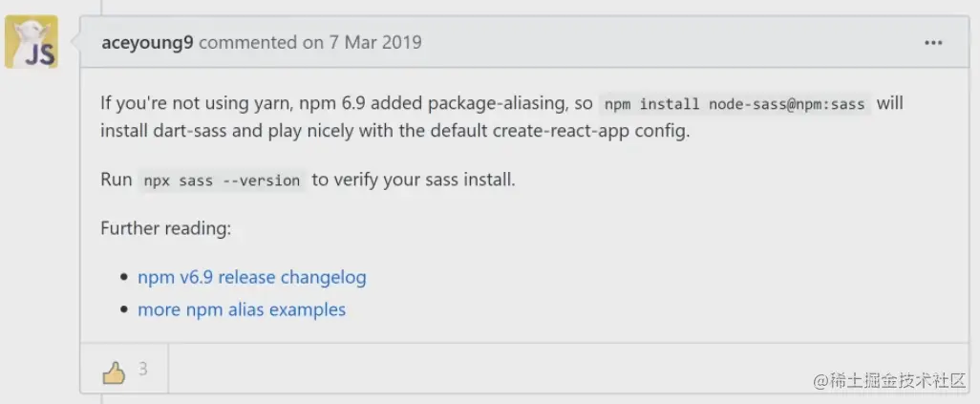The width and height of the screenshot is (980, 404).
Task: Click the word 'commented' in the header
Action: click(x=247, y=42)
